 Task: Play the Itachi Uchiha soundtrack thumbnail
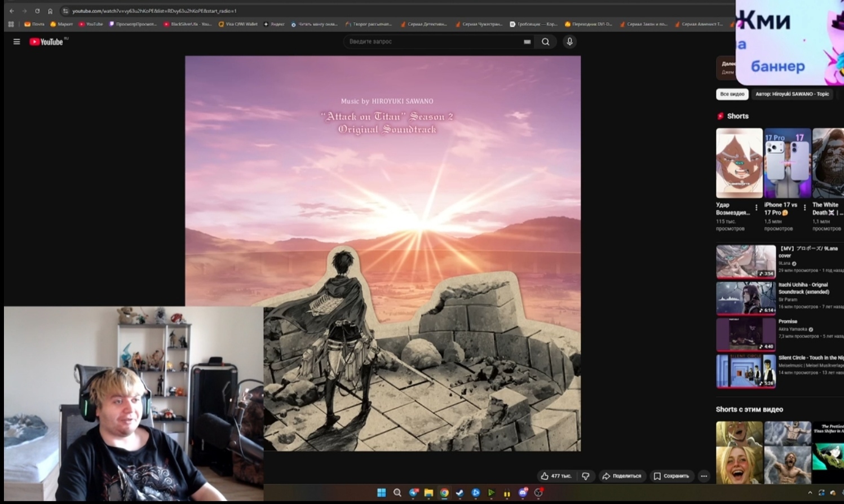pyautogui.click(x=746, y=298)
